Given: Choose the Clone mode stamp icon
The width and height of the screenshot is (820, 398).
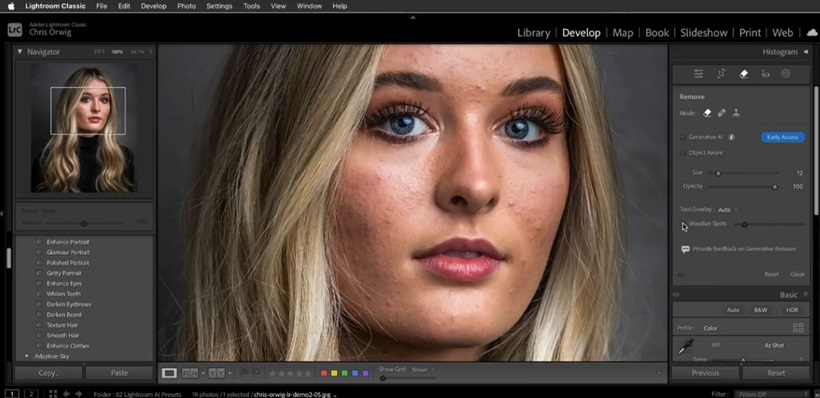Looking at the screenshot, I should click(x=736, y=113).
